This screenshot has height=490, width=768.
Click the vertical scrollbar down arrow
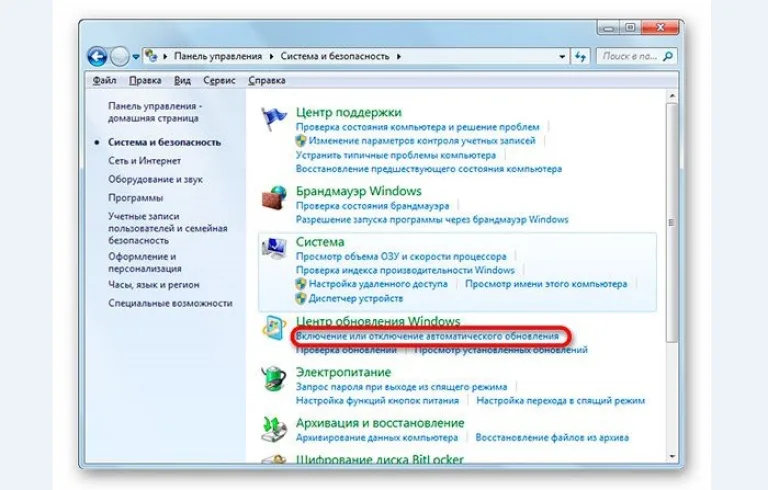(672, 457)
